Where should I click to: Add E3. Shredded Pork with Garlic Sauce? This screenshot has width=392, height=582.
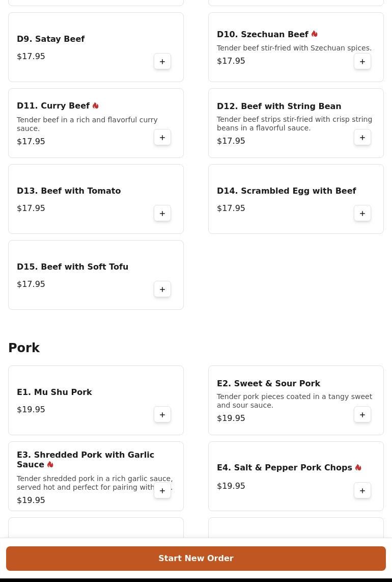pyautogui.click(x=162, y=491)
